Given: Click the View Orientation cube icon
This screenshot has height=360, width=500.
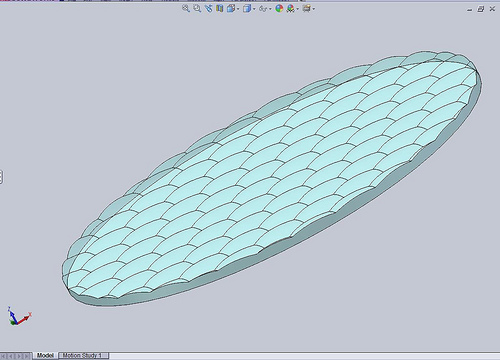Looking at the screenshot, I should (x=231, y=8).
